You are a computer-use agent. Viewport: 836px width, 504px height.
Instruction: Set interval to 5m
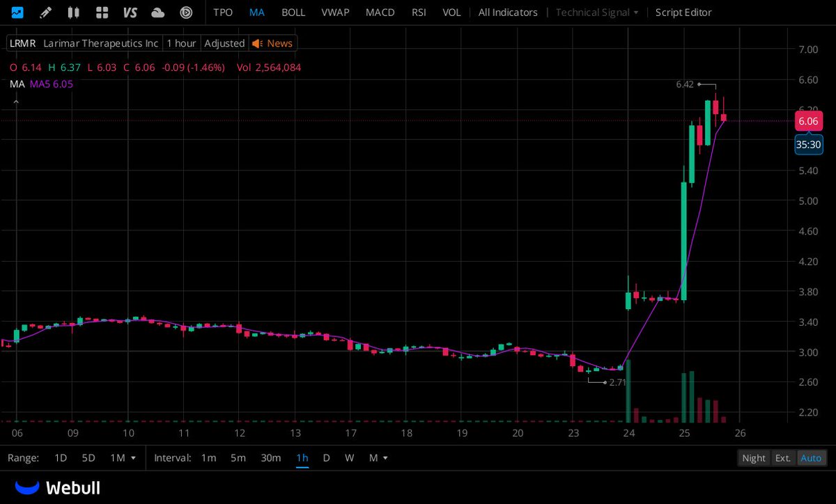(x=238, y=458)
